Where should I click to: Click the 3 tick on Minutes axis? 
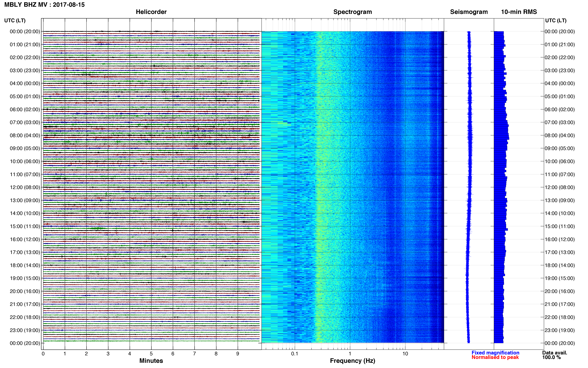coord(108,354)
